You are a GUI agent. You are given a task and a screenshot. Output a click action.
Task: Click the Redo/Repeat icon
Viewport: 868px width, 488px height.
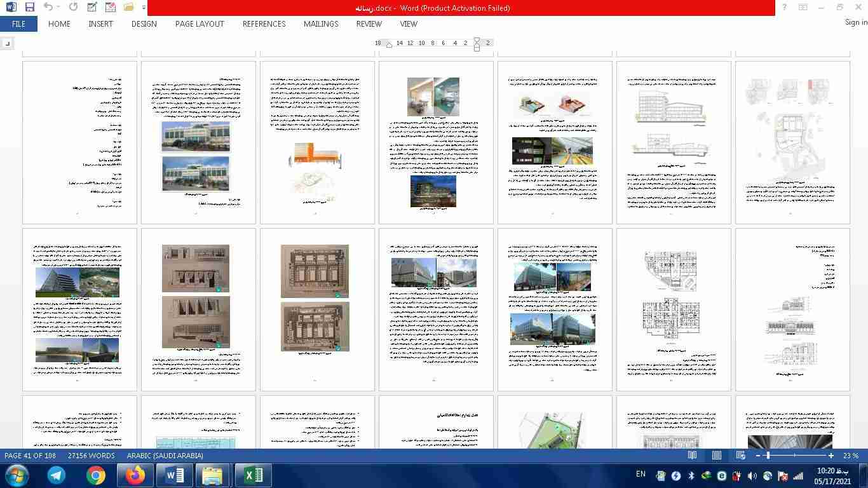pos(73,8)
